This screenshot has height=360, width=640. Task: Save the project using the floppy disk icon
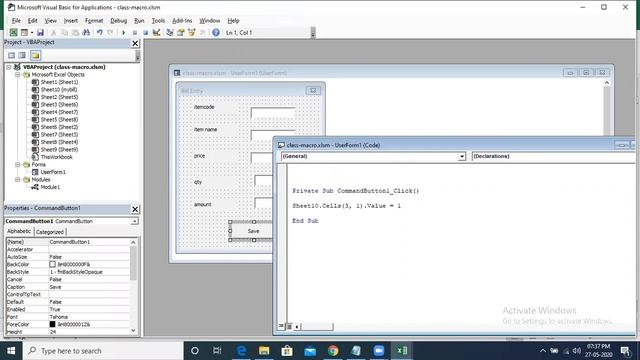pyautogui.click(x=40, y=32)
